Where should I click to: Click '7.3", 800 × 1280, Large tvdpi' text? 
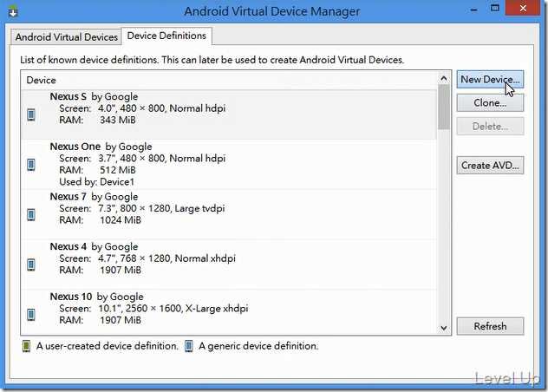pos(161,208)
